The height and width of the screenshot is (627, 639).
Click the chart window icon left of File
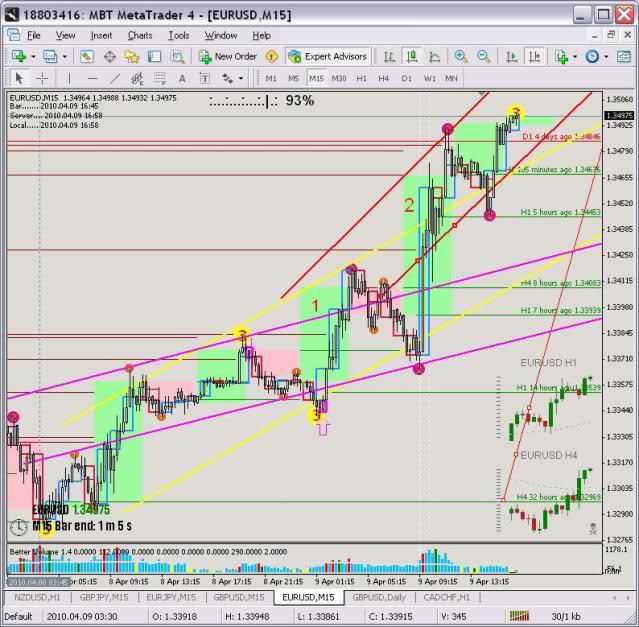[x=13, y=35]
